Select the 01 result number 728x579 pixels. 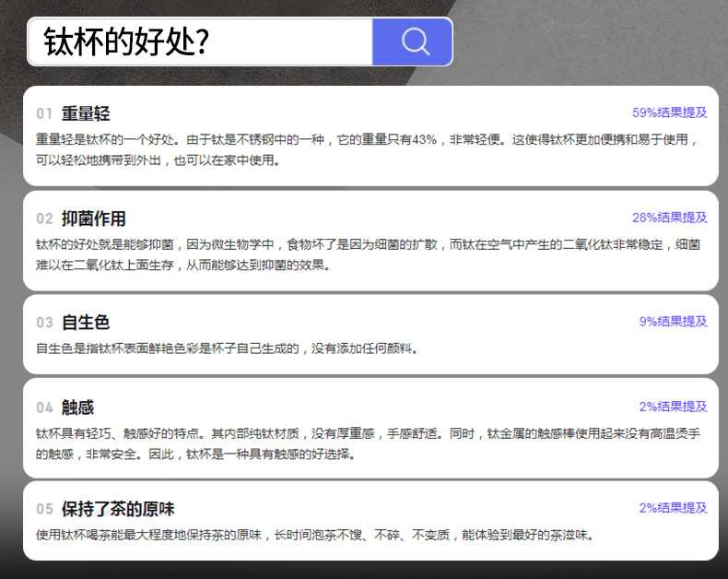point(44,113)
